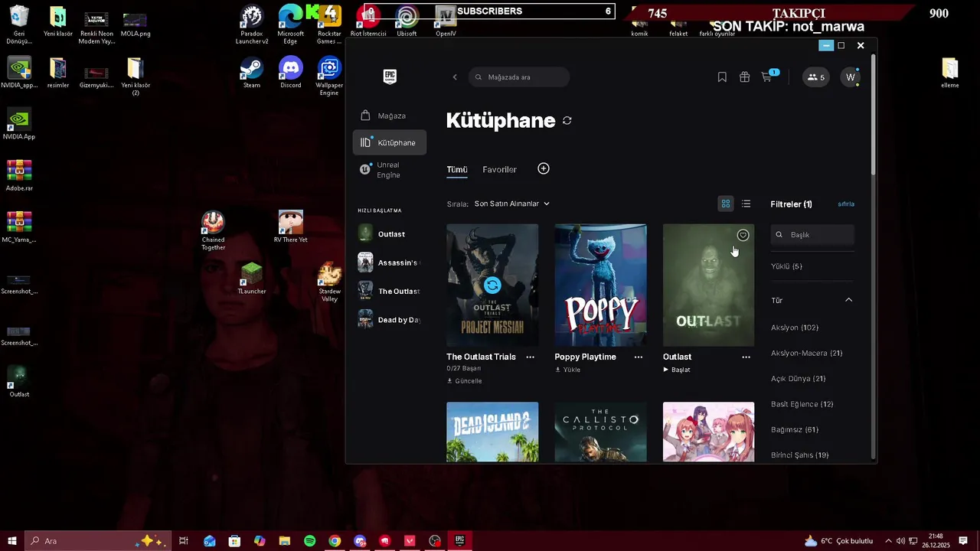
Task: Select the Stardew Valley desktop icon
Action: 330,282
